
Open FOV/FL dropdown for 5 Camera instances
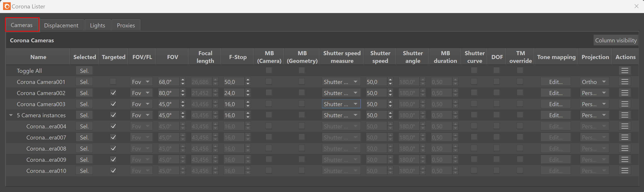tap(141, 115)
